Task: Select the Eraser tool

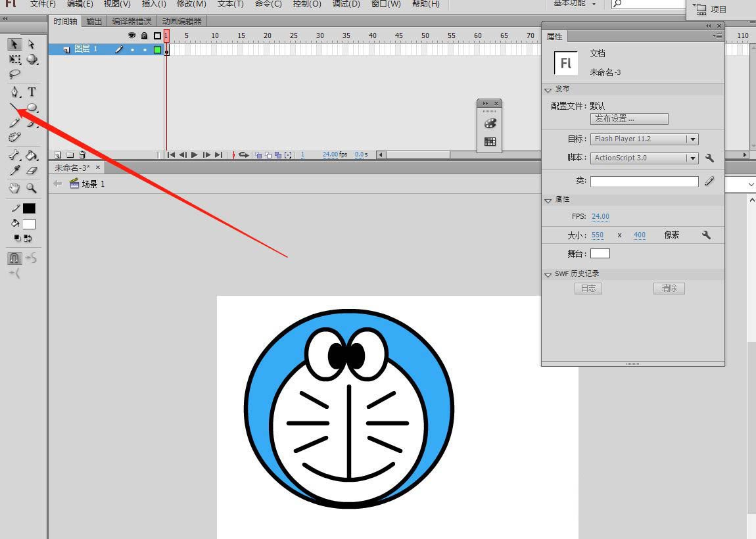Action: tap(32, 170)
